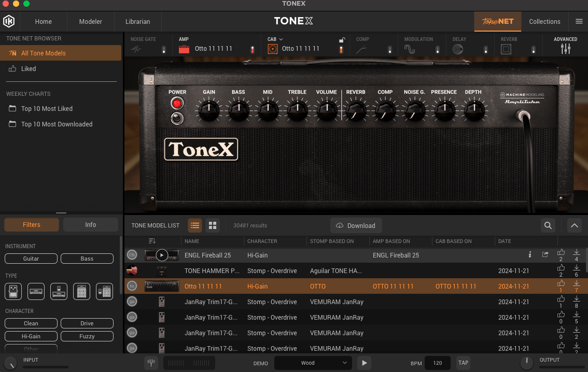This screenshot has width=588, height=372.
Task: Toggle the Noise Gate power switch
Action: pyautogui.click(x=164, y=50)
